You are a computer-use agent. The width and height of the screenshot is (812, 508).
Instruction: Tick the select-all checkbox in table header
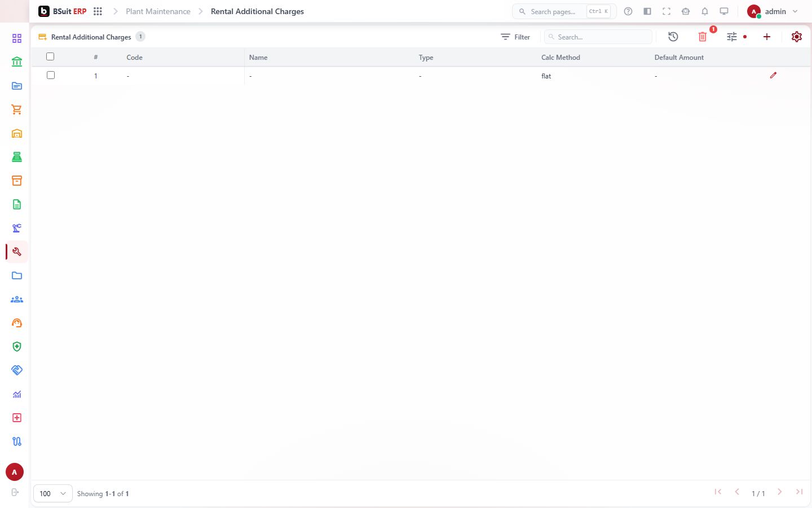point(50,56)
